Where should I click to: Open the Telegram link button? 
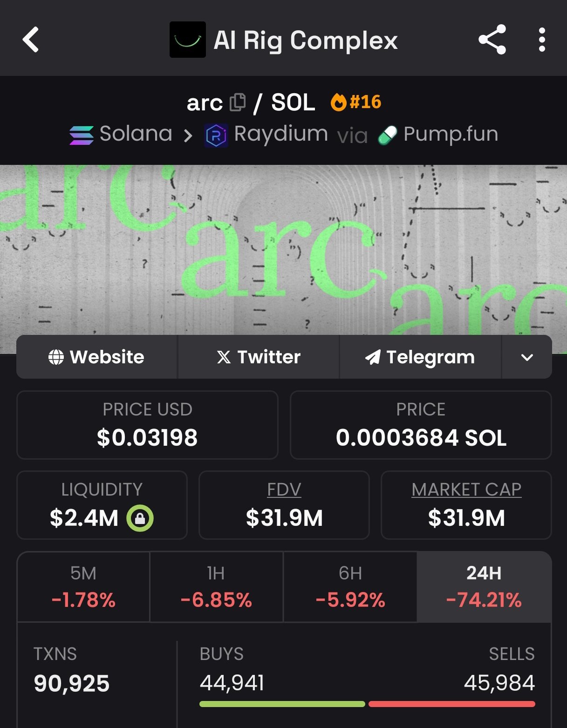click(420, 357)
